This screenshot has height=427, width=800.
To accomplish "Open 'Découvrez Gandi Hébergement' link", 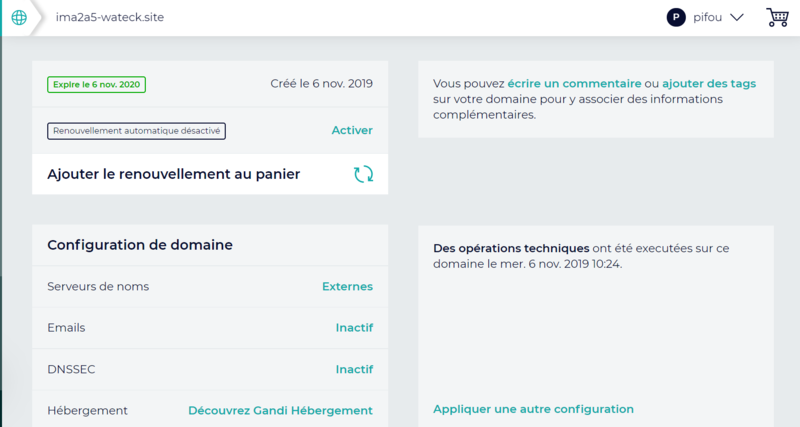I will (280, 410).
